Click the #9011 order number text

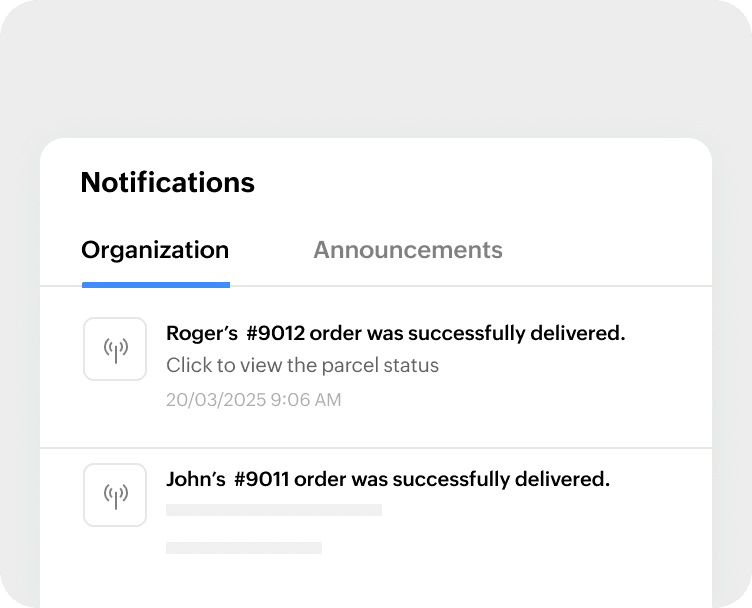pos(261,480)
